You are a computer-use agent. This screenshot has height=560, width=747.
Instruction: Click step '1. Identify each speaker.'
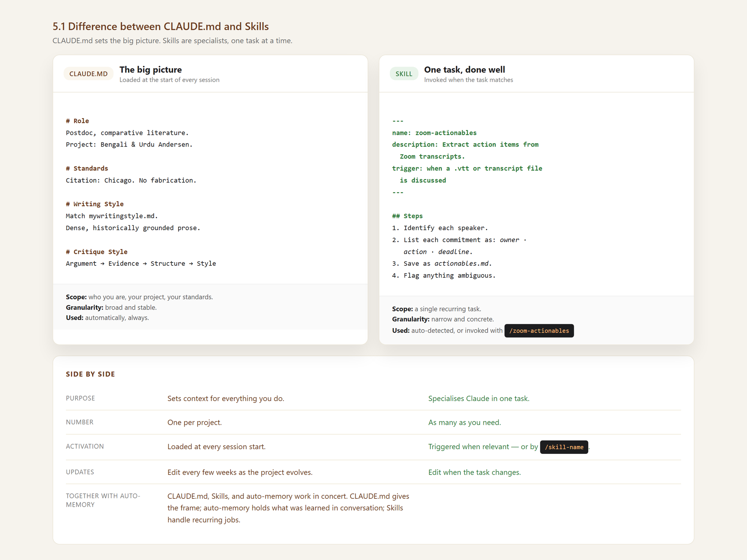pyautogui.click(x=440, y=228)
